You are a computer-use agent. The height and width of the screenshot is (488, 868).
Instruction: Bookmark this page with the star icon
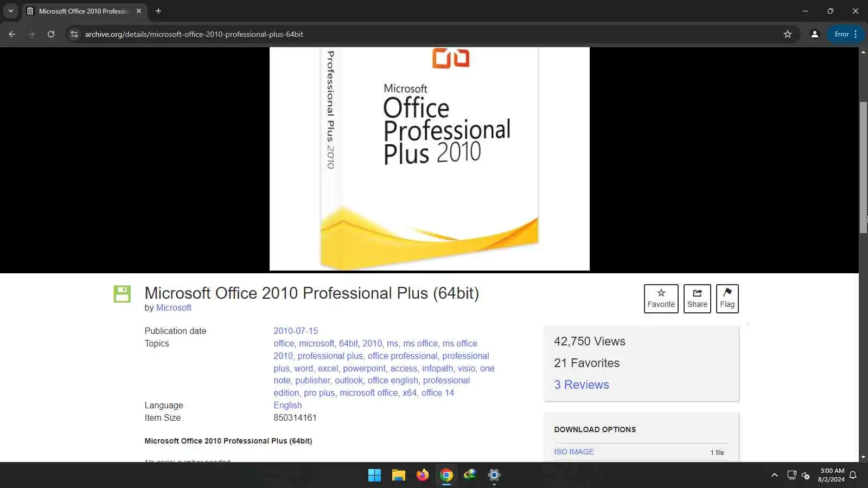788,34
